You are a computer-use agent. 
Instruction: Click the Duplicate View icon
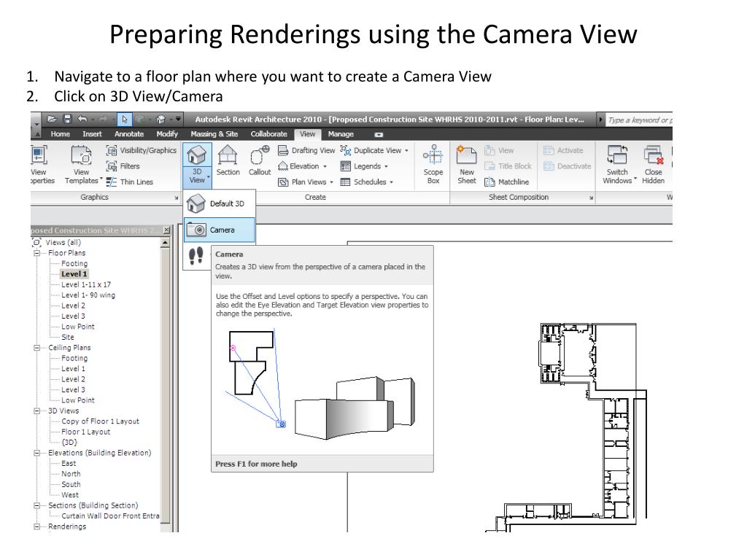pyautogui.click(x=345, y=150)
